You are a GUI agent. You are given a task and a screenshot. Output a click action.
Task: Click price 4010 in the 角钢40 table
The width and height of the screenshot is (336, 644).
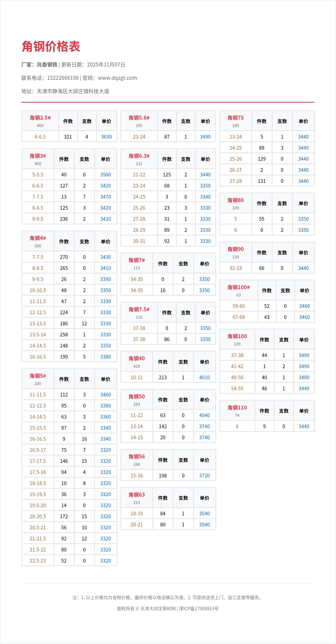[x=204, y=377]
